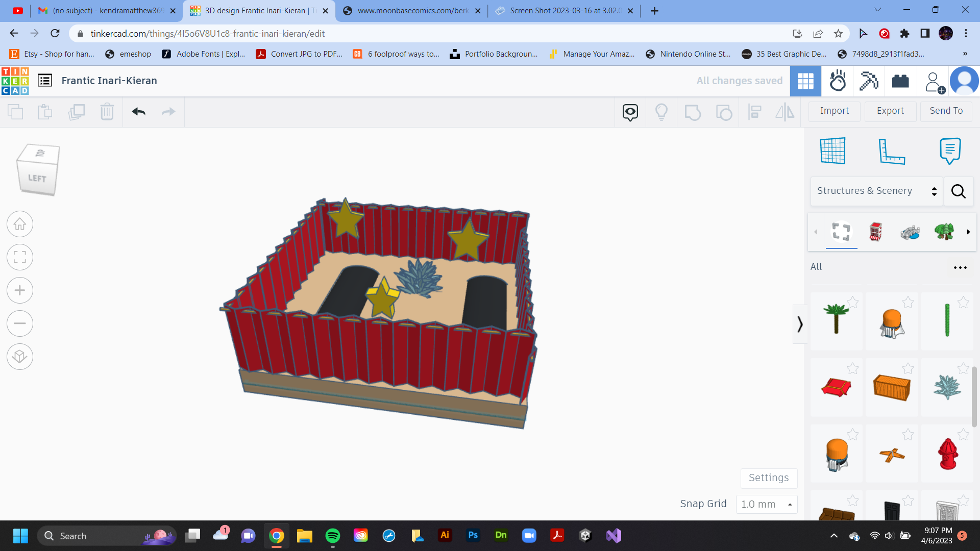Viewport: 980px width, 551px height.
Task: Click the Align tool icon
Action: [x=754, y=112]
